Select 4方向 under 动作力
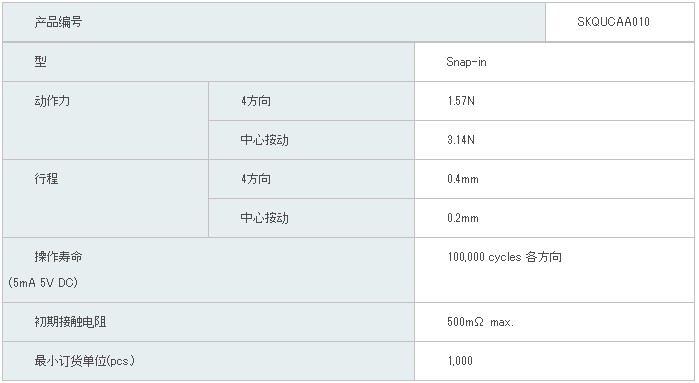This screenshot has height=383, width=699. (256, 101)
